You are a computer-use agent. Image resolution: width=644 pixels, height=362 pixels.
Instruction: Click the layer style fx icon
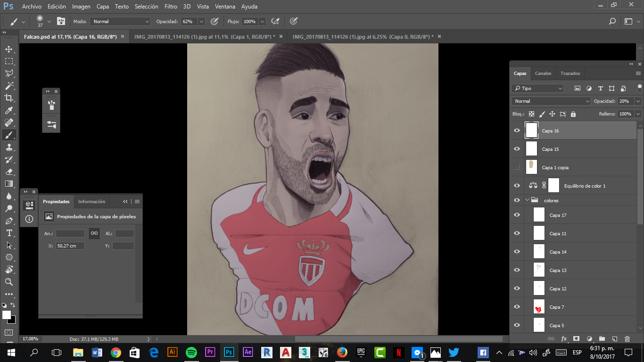(564, 338)
